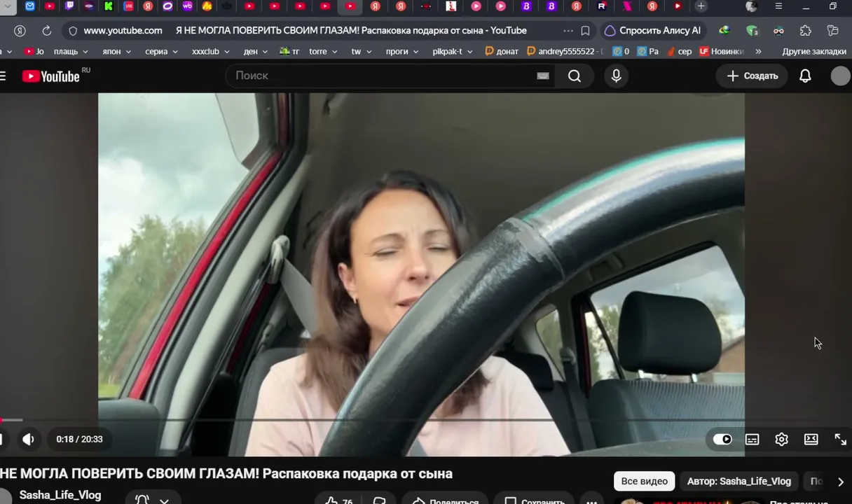Expand the сериа bookmarks folder
852x504 pixels.
point(161,52)
